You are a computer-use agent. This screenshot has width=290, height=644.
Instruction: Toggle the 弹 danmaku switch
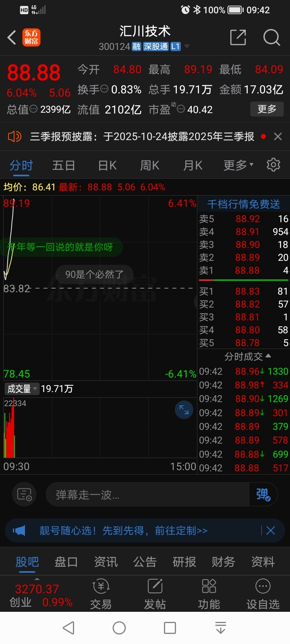263,495
